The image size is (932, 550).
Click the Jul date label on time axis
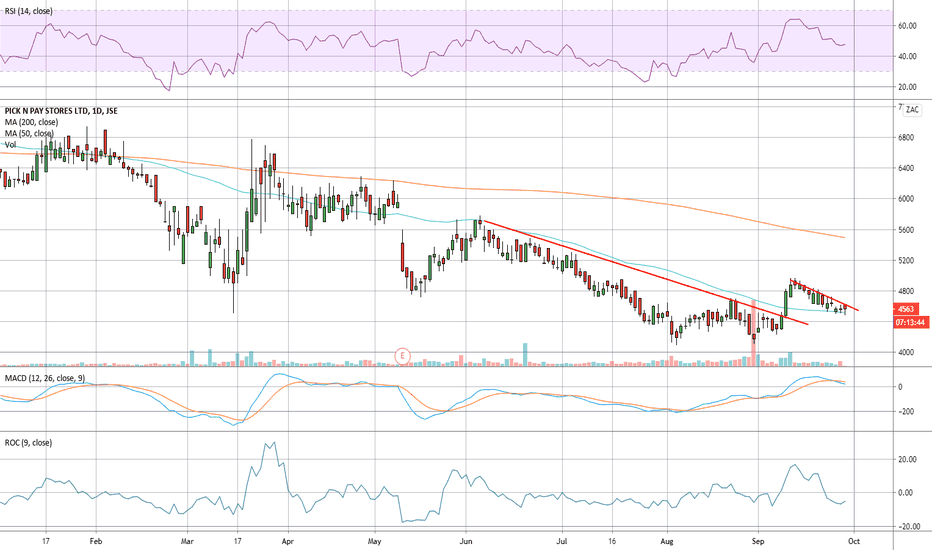tap(562, 542)
